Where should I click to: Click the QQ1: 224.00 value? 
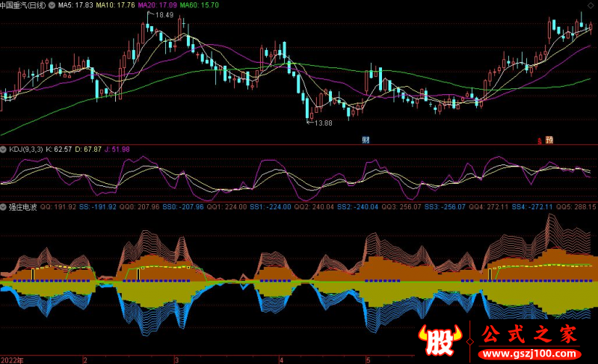point(227,207)
